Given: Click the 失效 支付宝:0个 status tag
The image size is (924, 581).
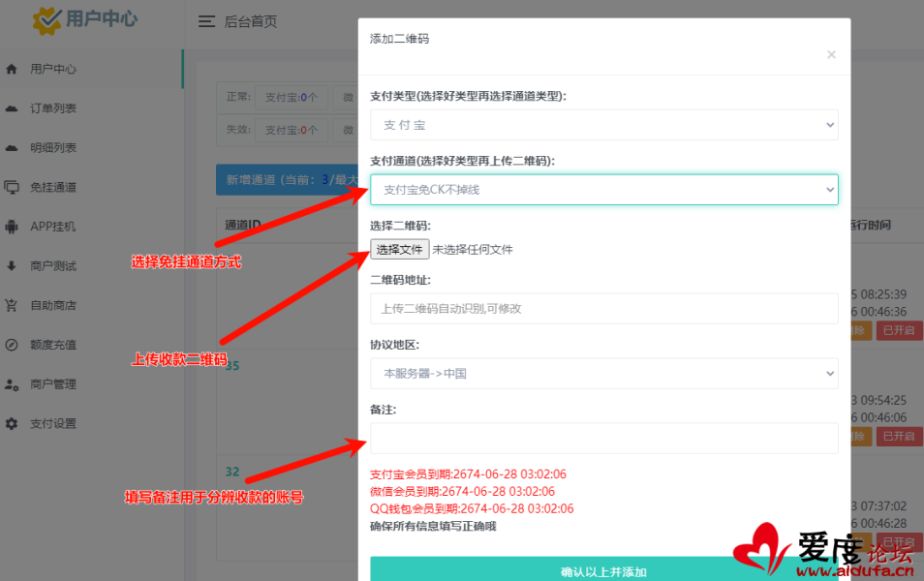Looking at the screenshot, I should click(292, 130).
